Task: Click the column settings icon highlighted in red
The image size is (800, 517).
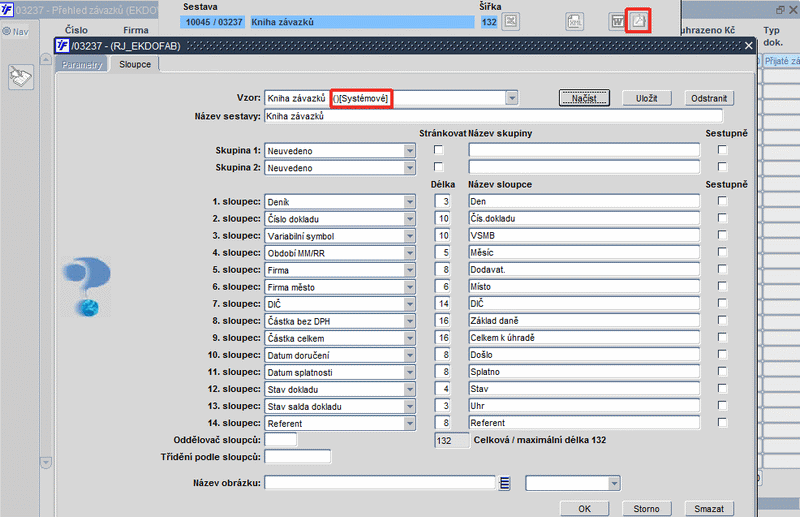Action: pos(638,21)
